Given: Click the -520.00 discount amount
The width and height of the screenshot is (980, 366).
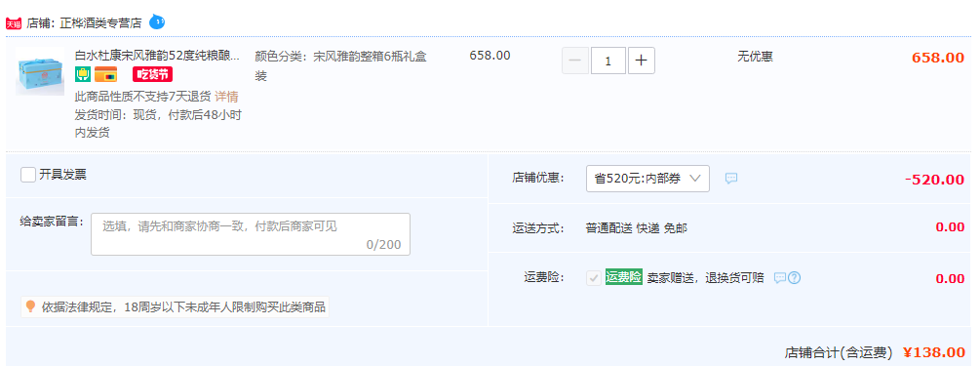Looking at the screenshot, I should 934,180.
